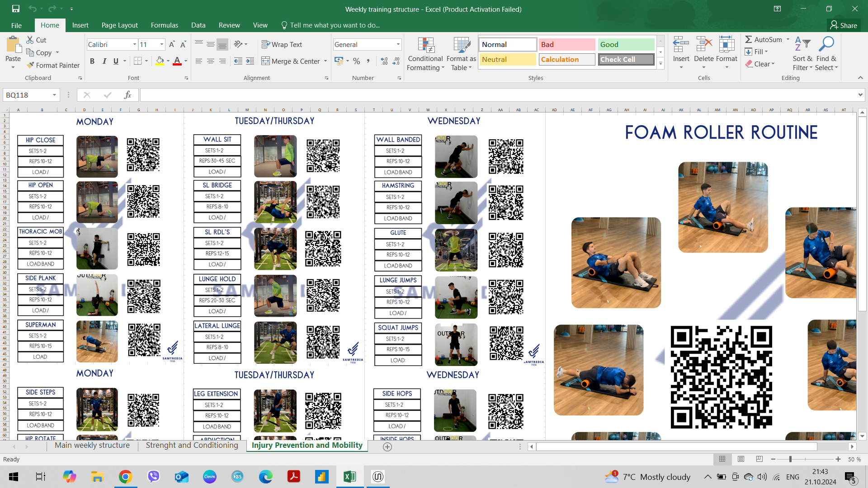Click the Insert Function fx icon
Viewport: 868px width, 488px height.
tap(127, 95)
